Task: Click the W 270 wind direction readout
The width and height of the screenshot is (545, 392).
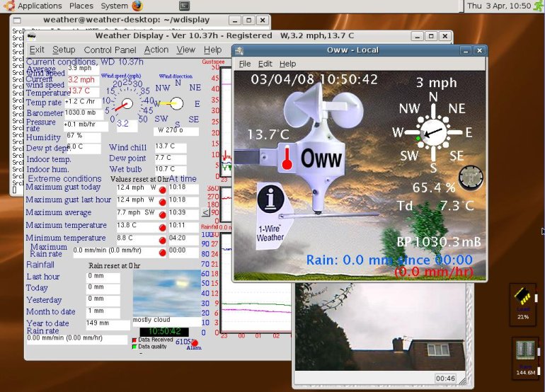Action: pos(176,131)
